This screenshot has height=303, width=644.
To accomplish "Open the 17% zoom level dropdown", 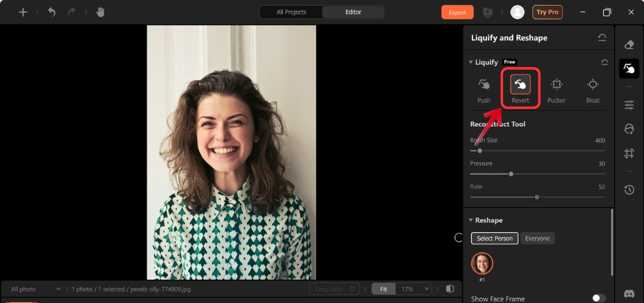I will (413, 289).
